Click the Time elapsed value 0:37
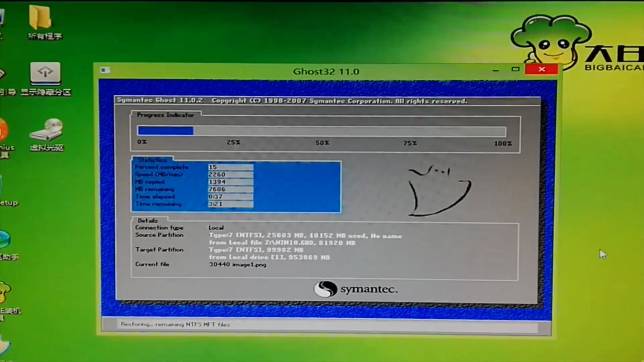Viewport: 644px width, 362px height. point(230,196)
